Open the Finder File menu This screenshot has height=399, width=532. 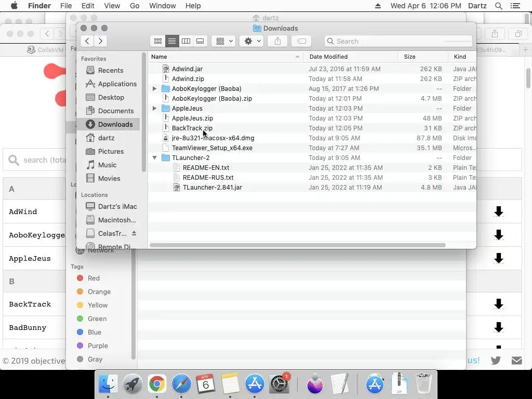point(66,6)
